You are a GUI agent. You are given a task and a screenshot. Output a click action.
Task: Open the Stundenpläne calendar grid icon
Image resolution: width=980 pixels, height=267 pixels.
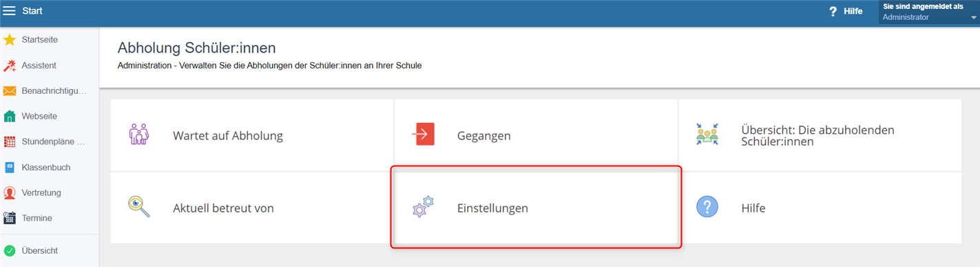10,142
